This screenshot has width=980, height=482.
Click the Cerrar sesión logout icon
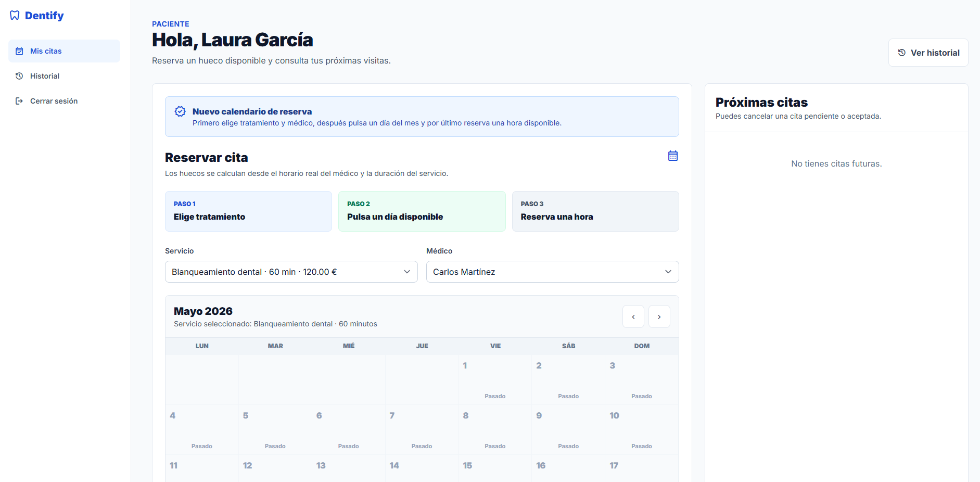[19, 101]
